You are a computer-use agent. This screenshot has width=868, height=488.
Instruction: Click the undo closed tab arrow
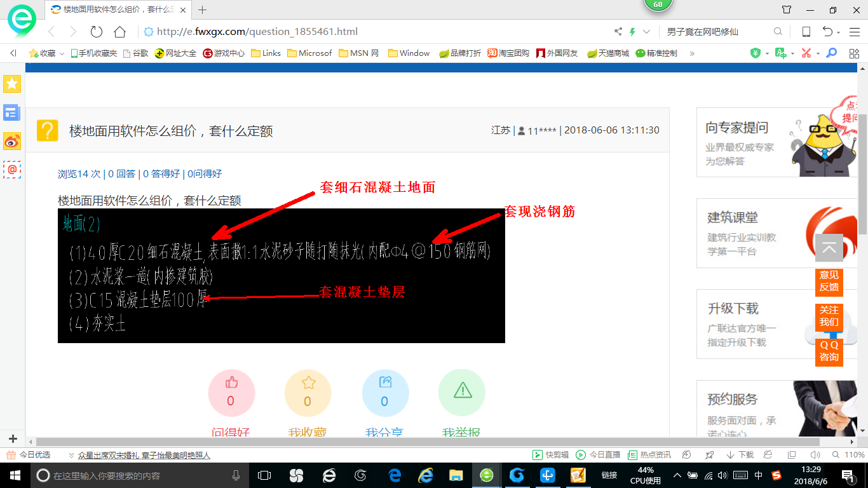tap(827, 32)
